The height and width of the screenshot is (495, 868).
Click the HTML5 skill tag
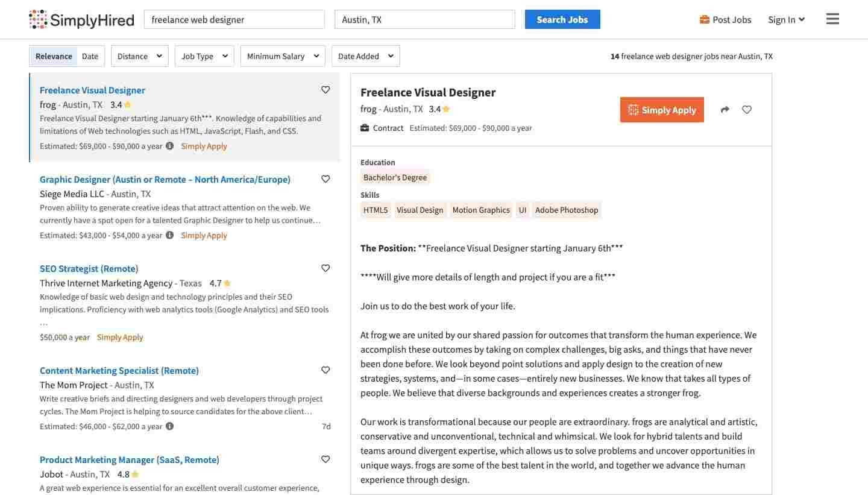point(376,210)
